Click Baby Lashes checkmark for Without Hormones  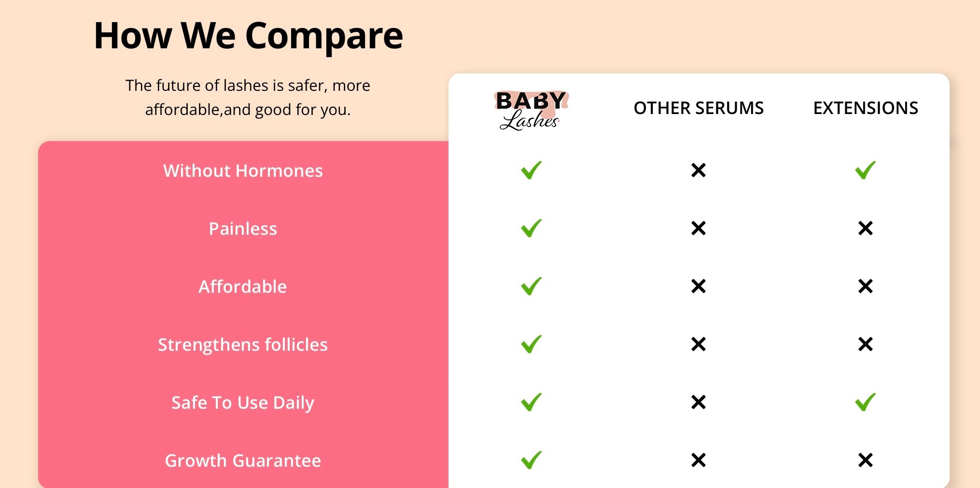(531, 170)
